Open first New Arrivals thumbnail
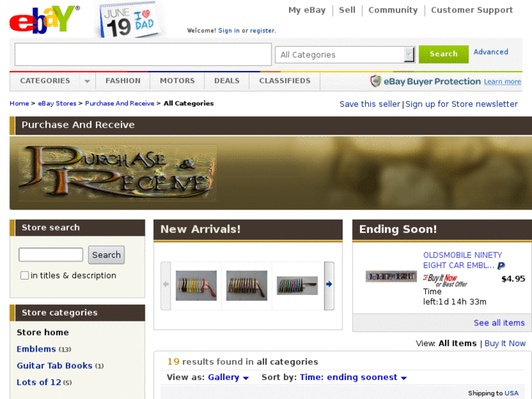The height and width of the screenshot is (399, 532). [196, 286]
